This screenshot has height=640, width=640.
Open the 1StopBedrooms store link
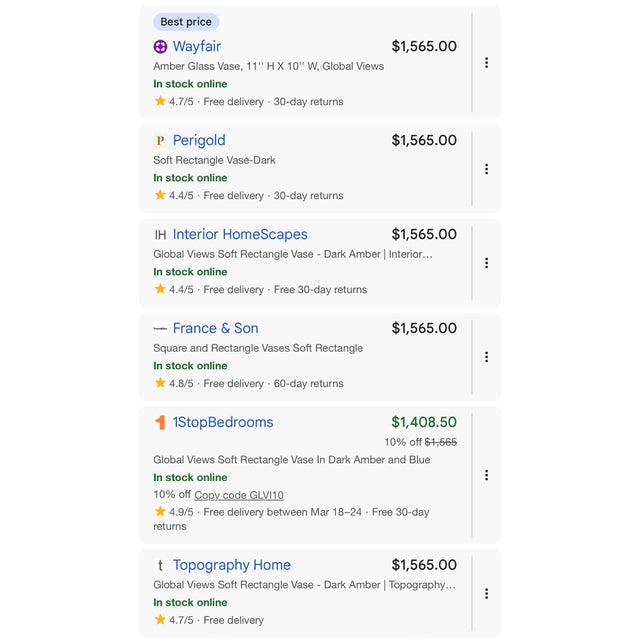(x=223, y=423)
